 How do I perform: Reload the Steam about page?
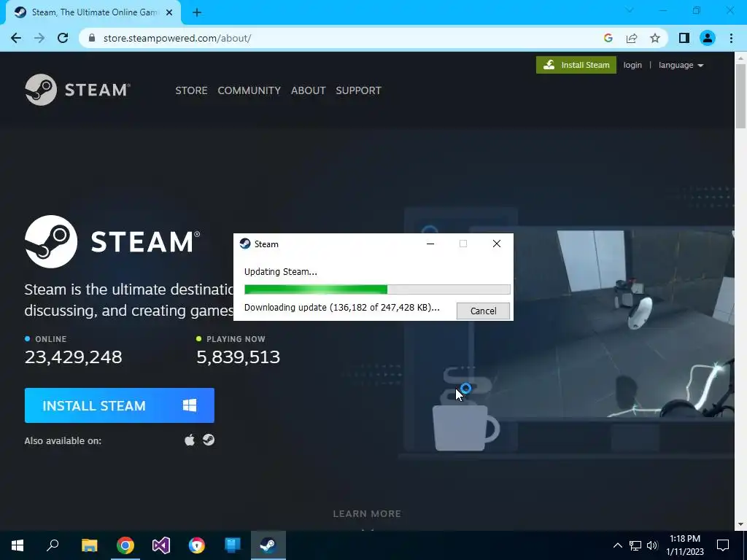pyautogui.click(x=63, y=38)
